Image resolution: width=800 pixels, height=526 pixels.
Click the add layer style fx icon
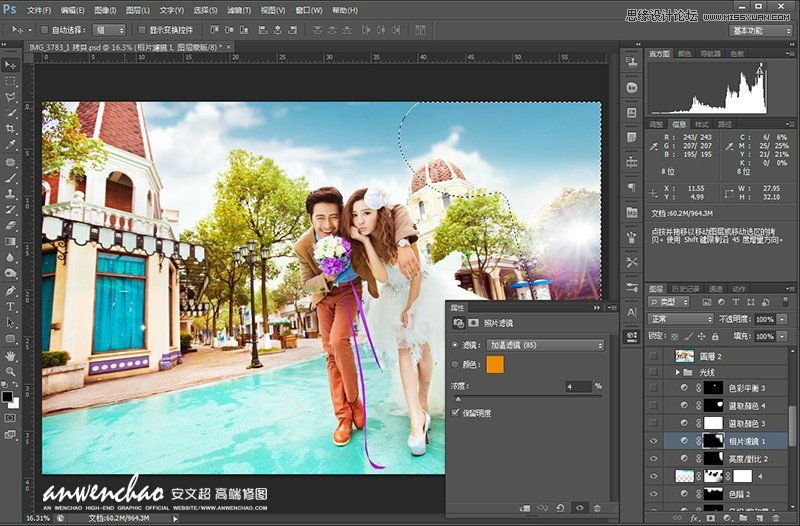(x=694, y=518)
